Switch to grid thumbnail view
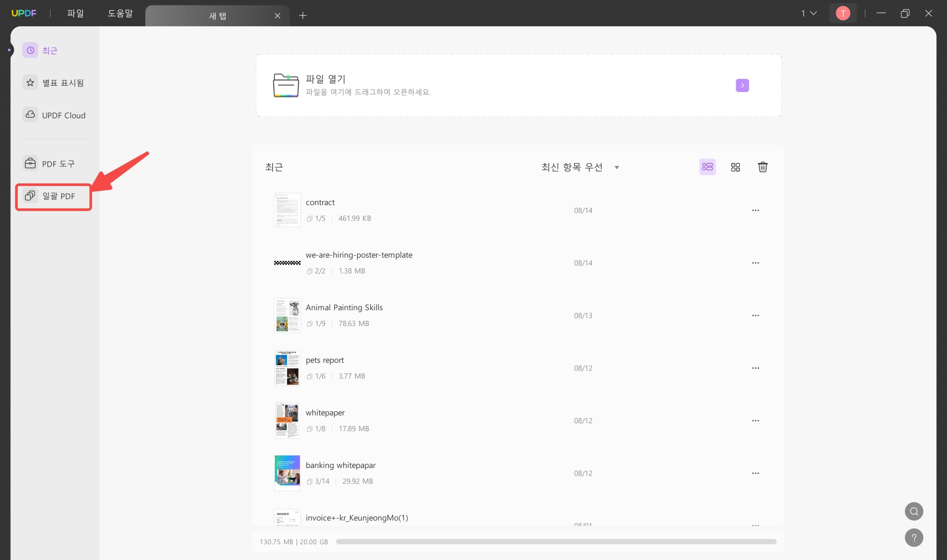 pos(735,167)
